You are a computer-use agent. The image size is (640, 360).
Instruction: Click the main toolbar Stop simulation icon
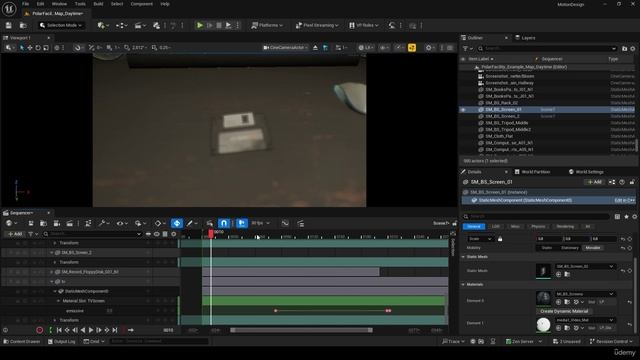tap(219, 25)
